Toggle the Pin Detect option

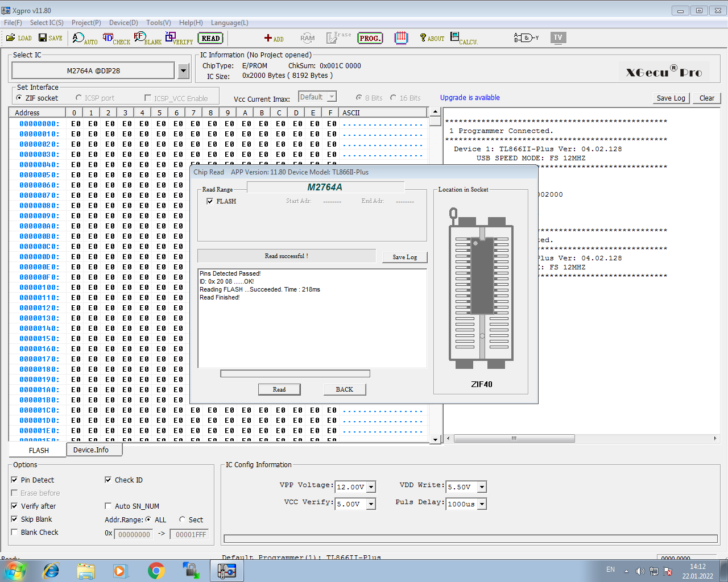point(14,480)
